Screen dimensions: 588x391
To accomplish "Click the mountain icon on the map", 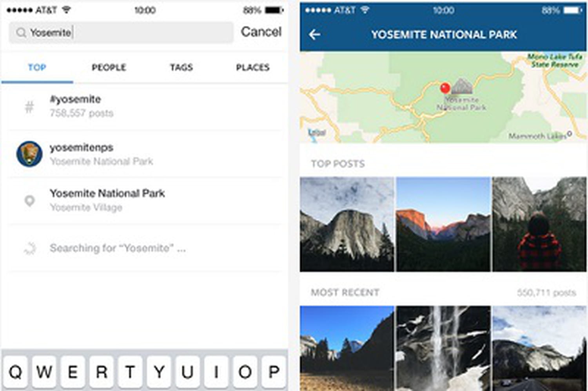I will click(462, 86).
